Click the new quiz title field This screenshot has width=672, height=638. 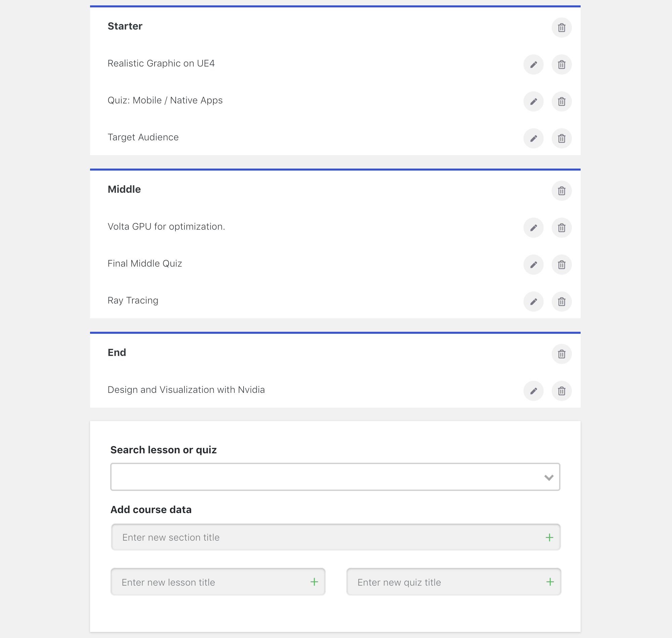[x=446, y=582]
